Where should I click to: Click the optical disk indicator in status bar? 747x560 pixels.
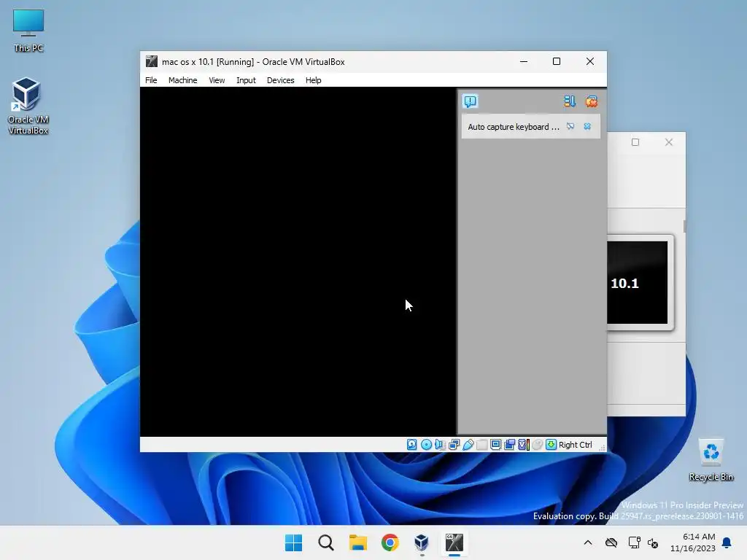[426, 445]
